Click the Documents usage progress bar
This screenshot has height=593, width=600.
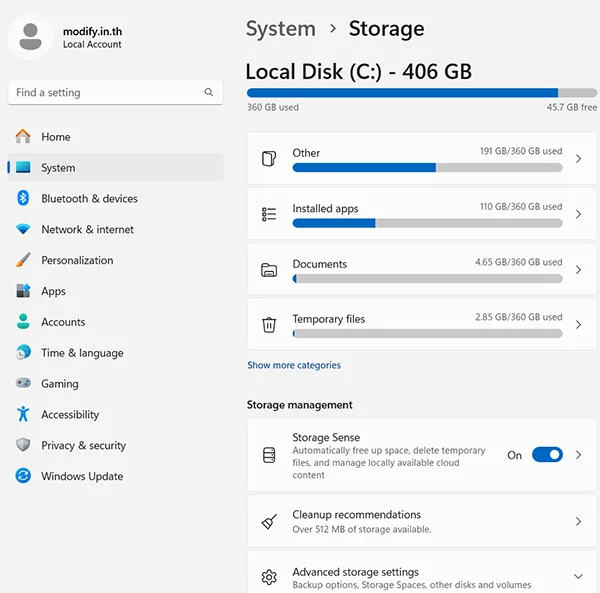[x=427, y=279]
